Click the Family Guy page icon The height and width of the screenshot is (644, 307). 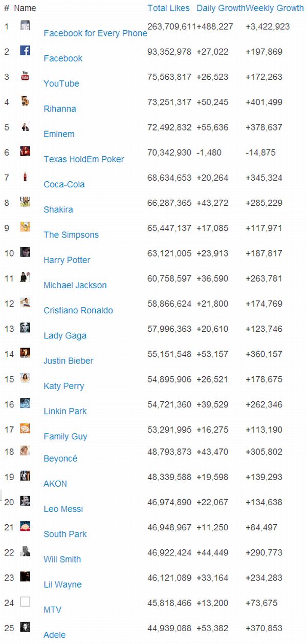tap(25, 428)
